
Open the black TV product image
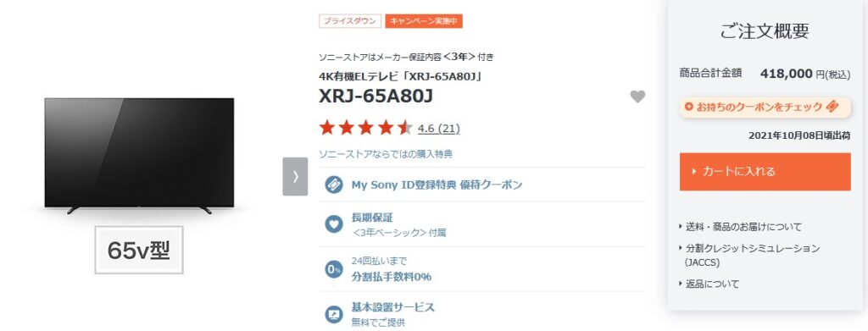(x=139, y=157)
